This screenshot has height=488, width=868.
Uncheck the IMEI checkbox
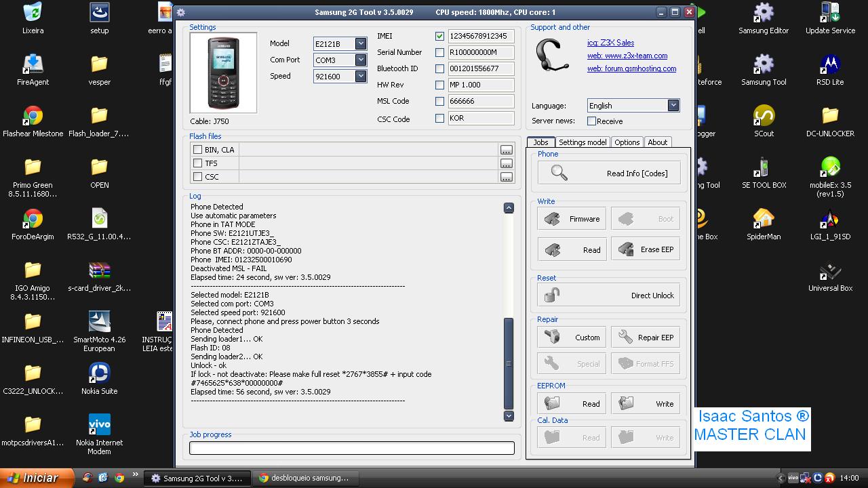439,36
